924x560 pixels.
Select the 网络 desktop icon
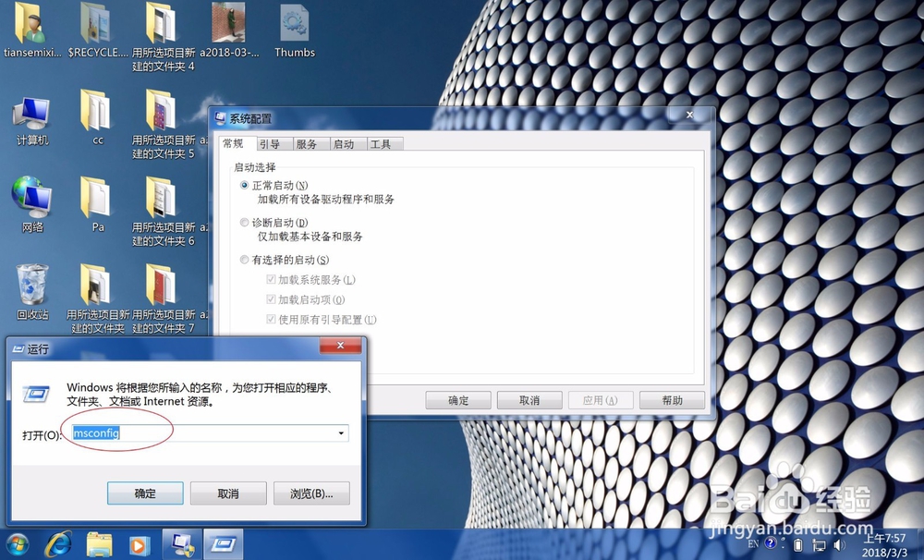pos(31,197)
